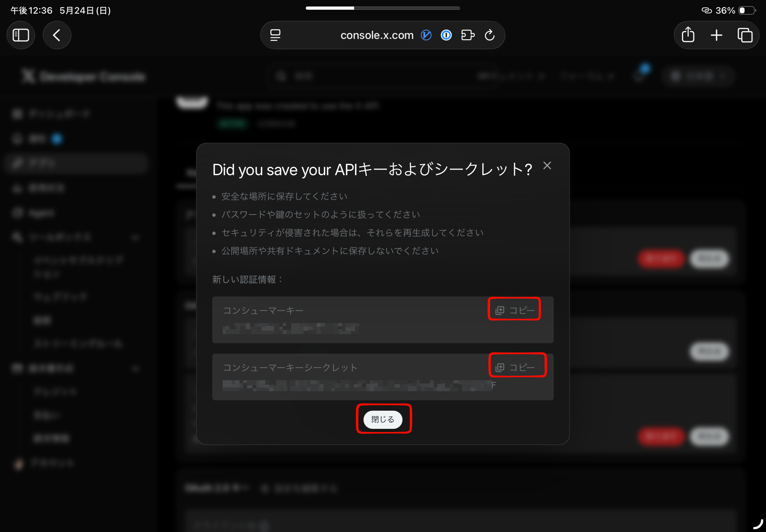Click the blue checkmark extension icon
Image resolution: width=766 pixels, height=532 pixels.
(426, 35)
